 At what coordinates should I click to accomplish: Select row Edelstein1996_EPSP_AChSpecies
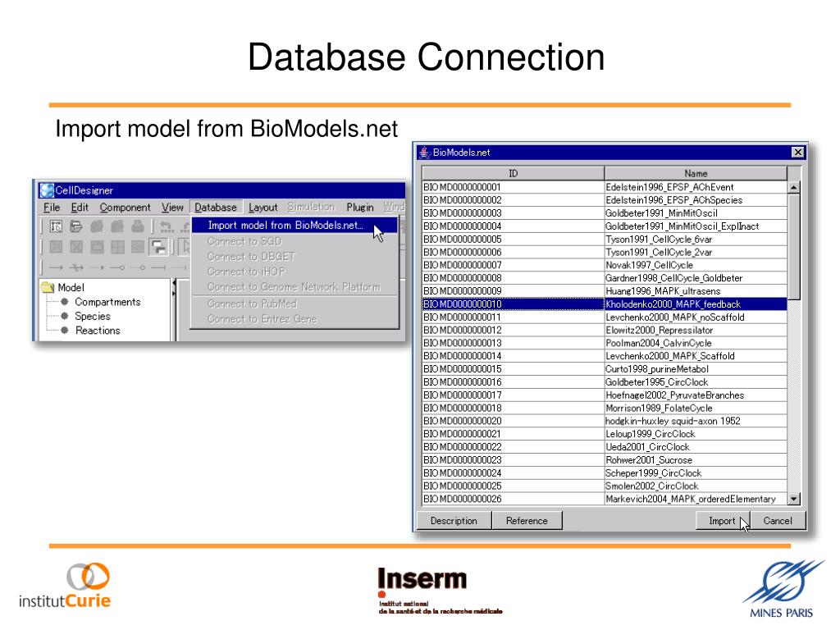coord(605,200)
